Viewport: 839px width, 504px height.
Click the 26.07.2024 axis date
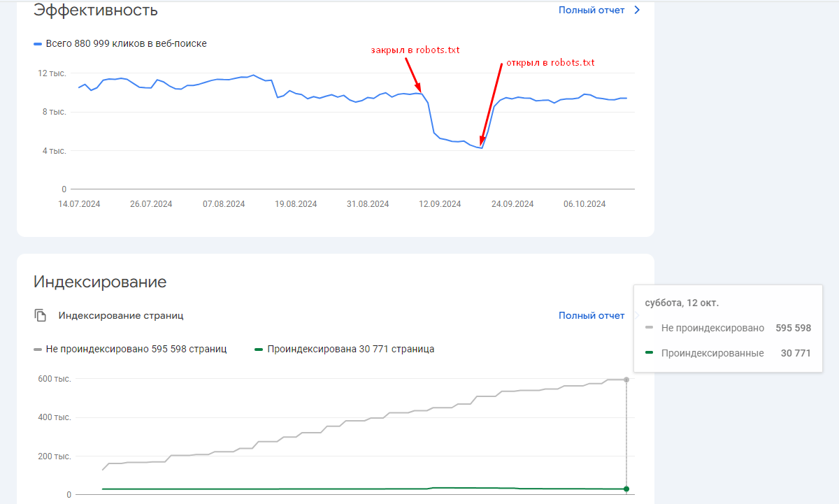(151, 204)
